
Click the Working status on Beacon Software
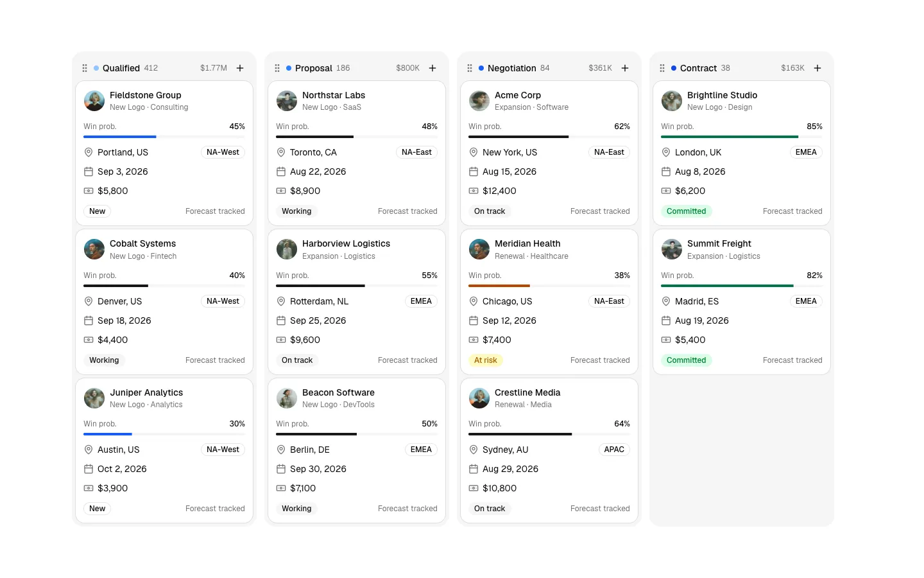296,509
